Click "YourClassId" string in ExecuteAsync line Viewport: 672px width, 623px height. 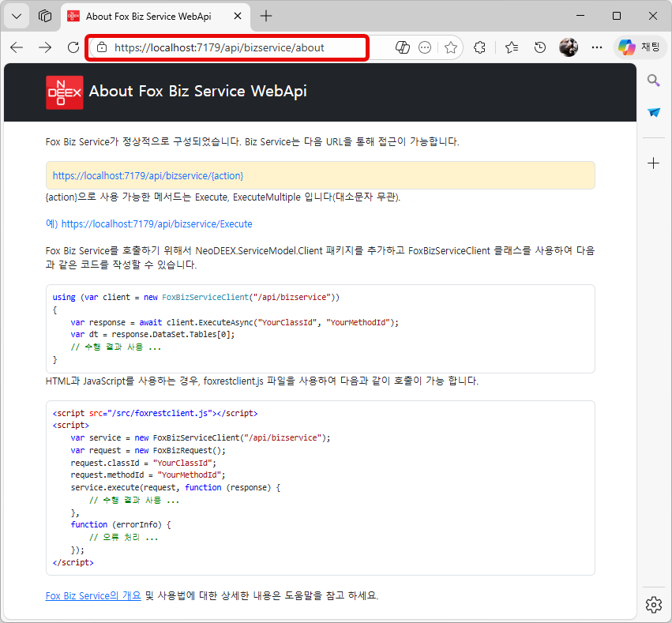tap(287, 323)
